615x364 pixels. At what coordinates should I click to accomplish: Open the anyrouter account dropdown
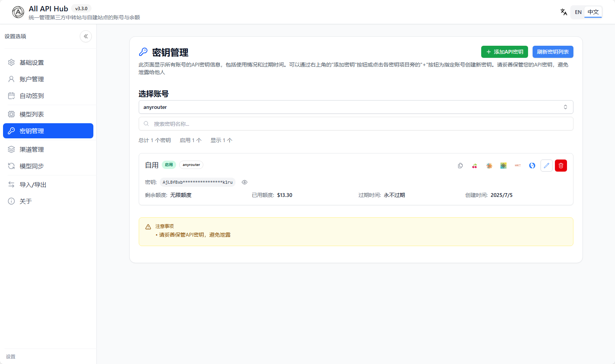[x=356, y=107]
